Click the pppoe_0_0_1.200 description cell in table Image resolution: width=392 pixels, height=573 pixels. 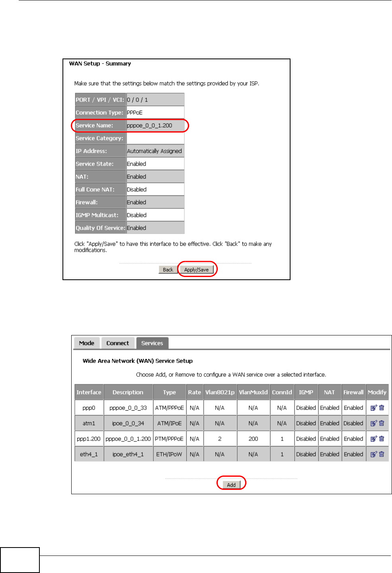point(128,439)
